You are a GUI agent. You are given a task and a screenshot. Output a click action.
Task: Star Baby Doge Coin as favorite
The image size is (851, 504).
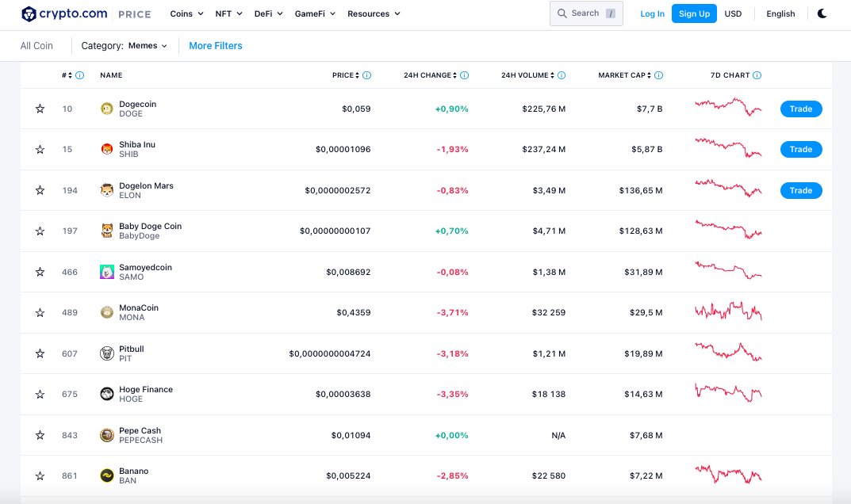pyautogui.click(x=40, y=231)
